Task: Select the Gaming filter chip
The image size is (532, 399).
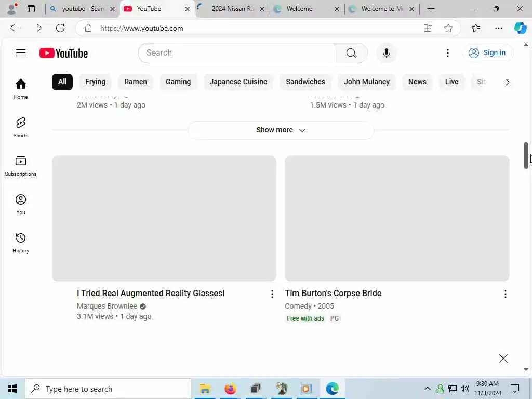Action: [178, 82]
